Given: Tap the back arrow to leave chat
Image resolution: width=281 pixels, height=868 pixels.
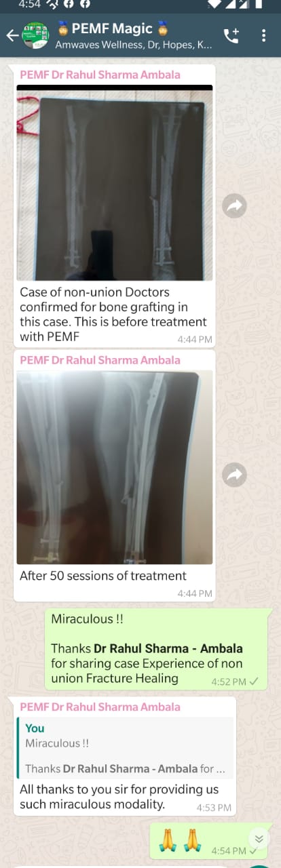Looking at the screenshot, I should [12, 35].
